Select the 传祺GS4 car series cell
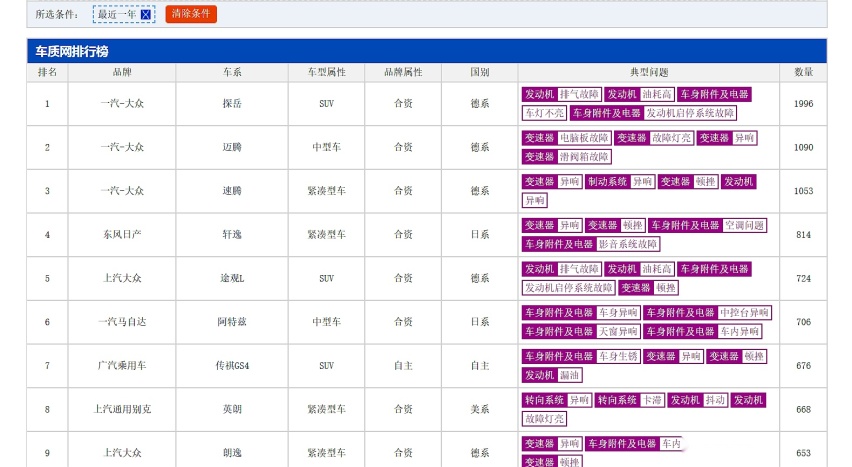Viewport: 852px width, 467px height. (232, 366)
